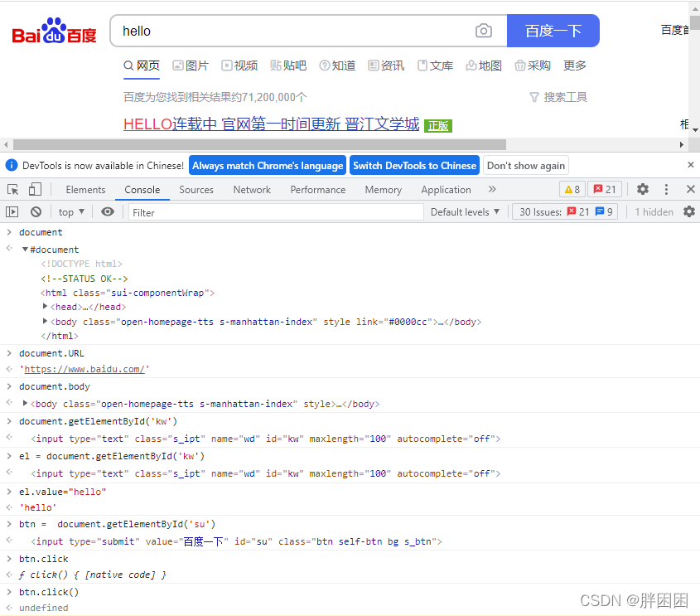This screenshot has width=700, height=616.
Task: Select the 网页 search category
Action: point(142,65)
